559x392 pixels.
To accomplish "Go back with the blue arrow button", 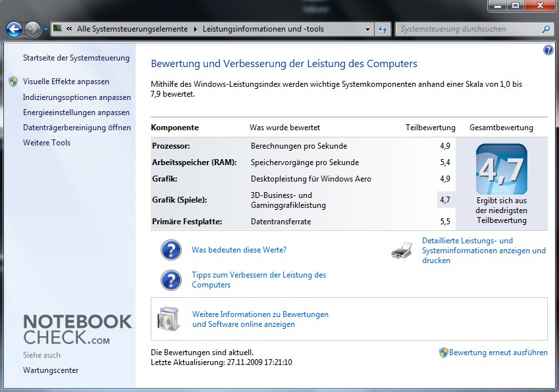I will pyautogui.click(x=14, y=29).
